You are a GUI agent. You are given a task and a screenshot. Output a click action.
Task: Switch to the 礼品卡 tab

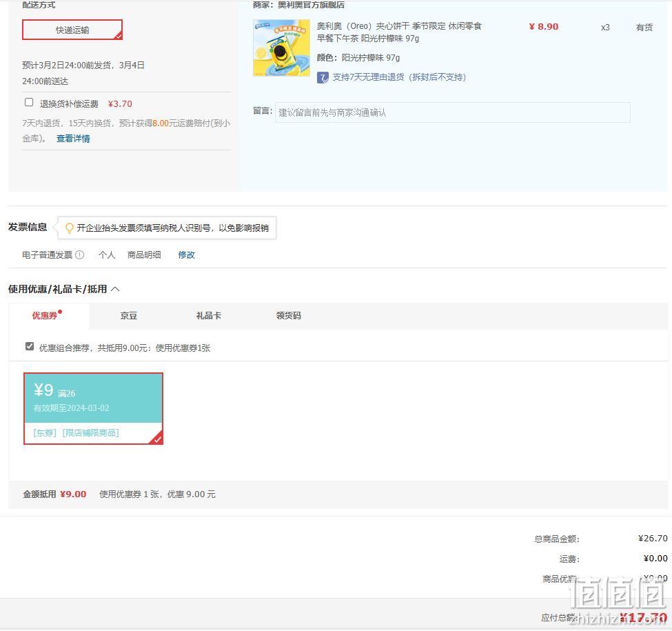[209, 316]
